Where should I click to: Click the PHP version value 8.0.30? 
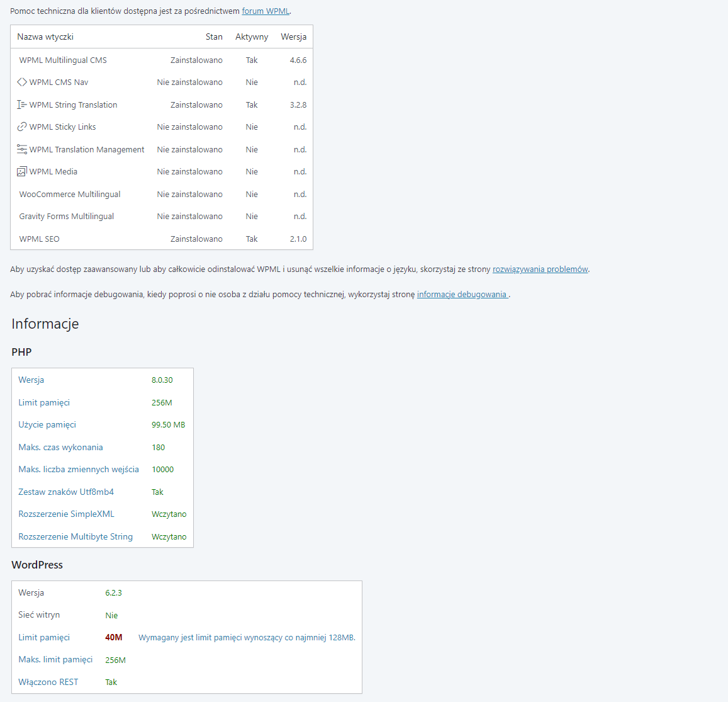point(162,380)
